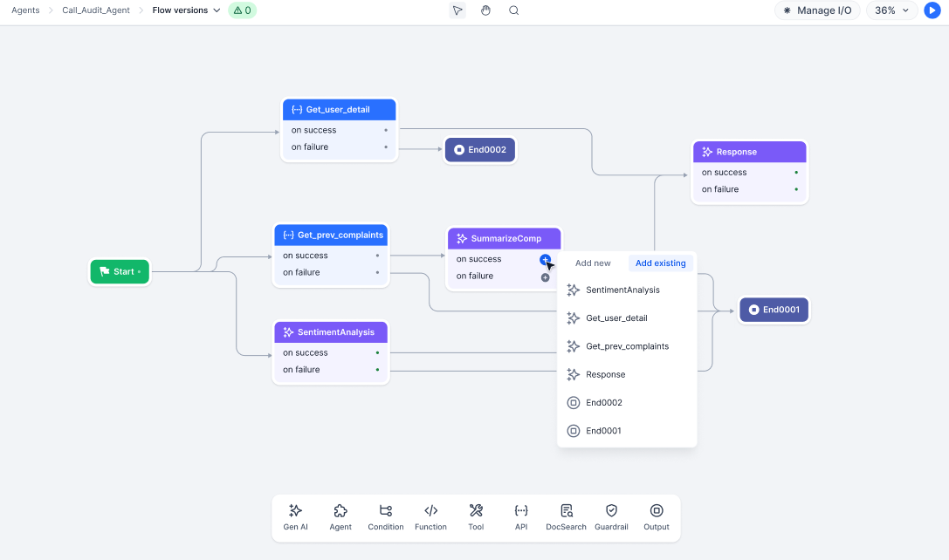Add a Gen AI node from toolbar
Image resolution: width=949 pixels, height=560 pixels.
[295, 517]
